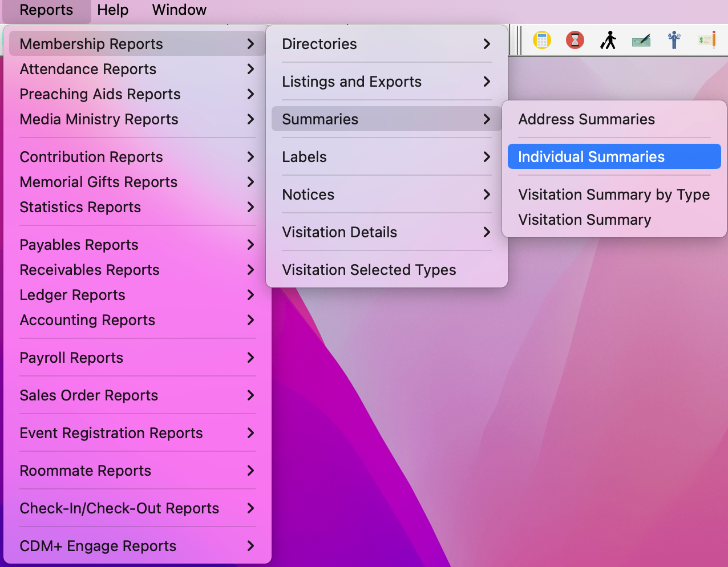The height and width of the screenshot is (567, 728).
Task: Click the payroll person-with-money icon
Action: (674, 40)
